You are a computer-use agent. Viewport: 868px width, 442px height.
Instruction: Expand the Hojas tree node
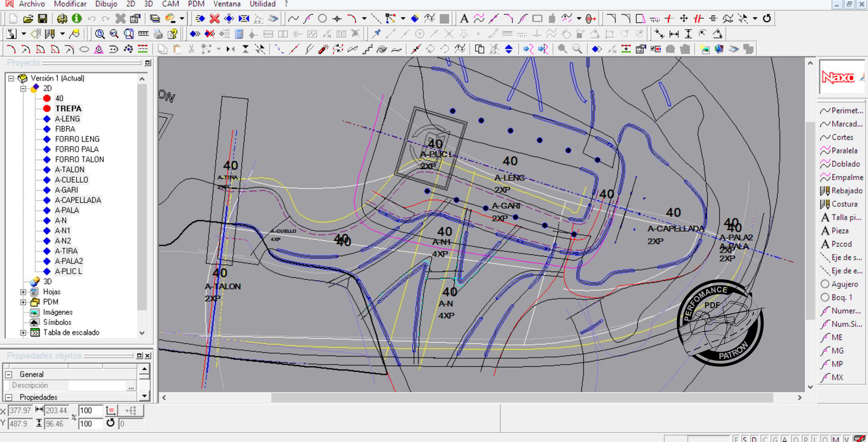tap(23, 292)
